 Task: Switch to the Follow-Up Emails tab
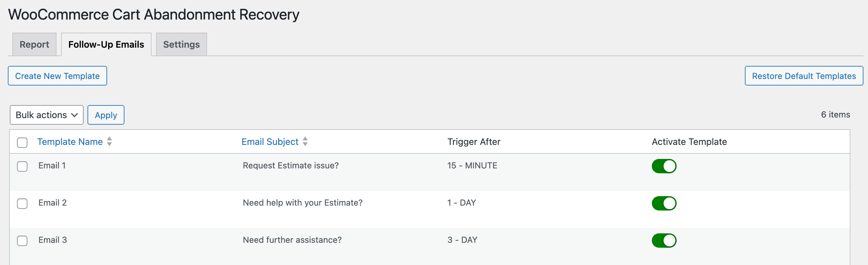point(106,44)
